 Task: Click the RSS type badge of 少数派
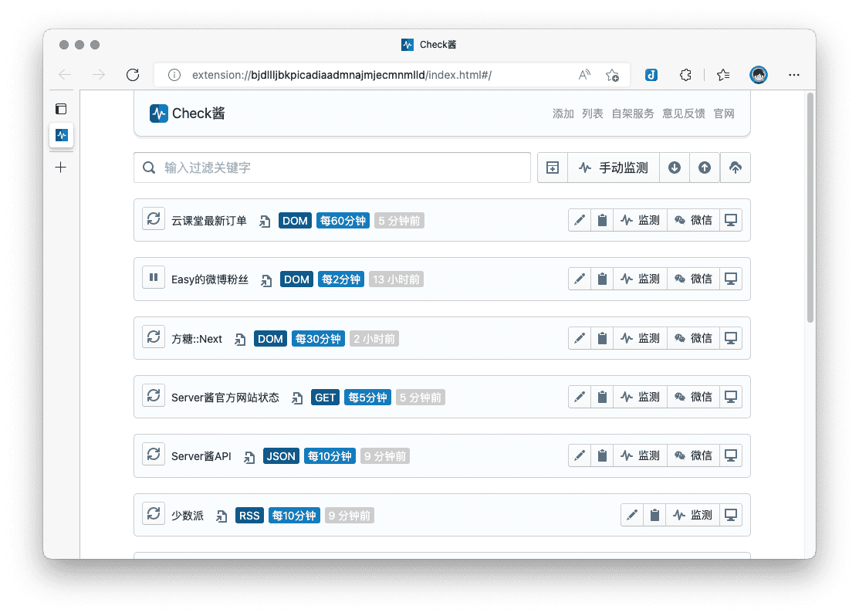click(x=249, y=516)
